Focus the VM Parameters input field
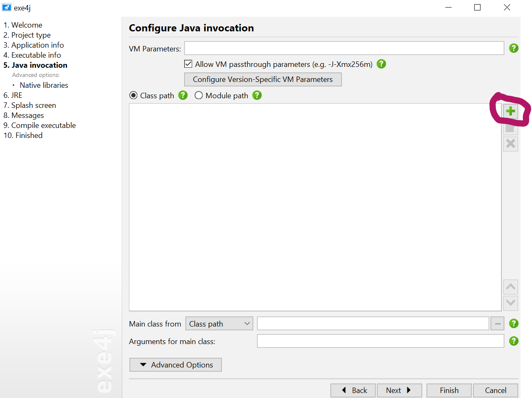The height and width of the screenshot is (398, 532). tap(344, 48)
